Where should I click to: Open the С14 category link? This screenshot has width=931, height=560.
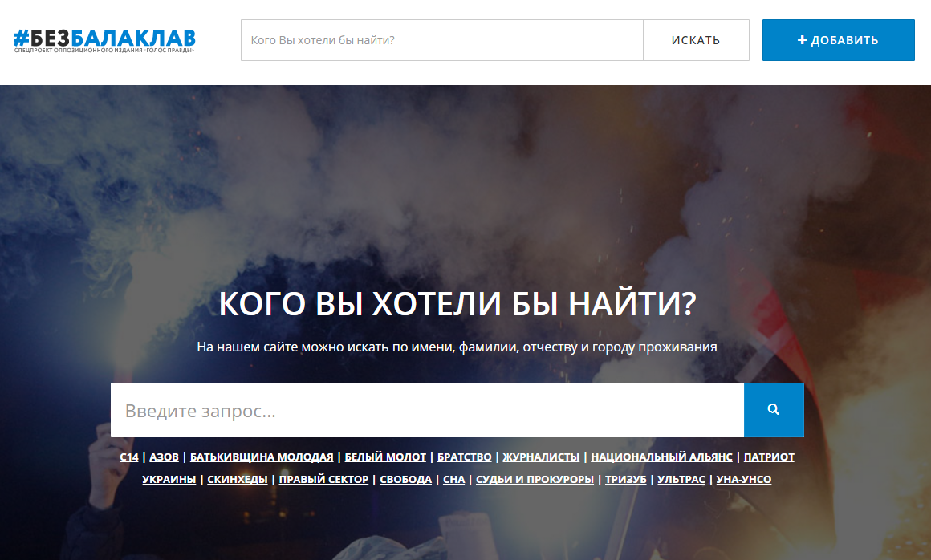click(x=129, y=457)
